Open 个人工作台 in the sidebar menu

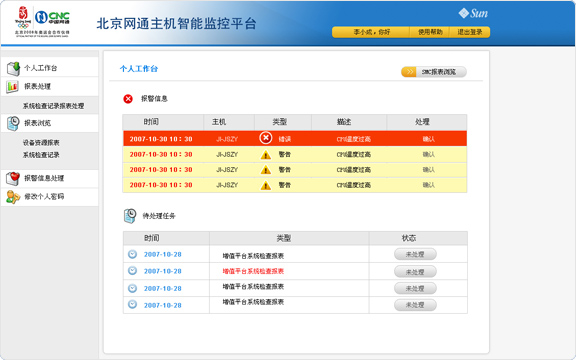pos(40,68)
